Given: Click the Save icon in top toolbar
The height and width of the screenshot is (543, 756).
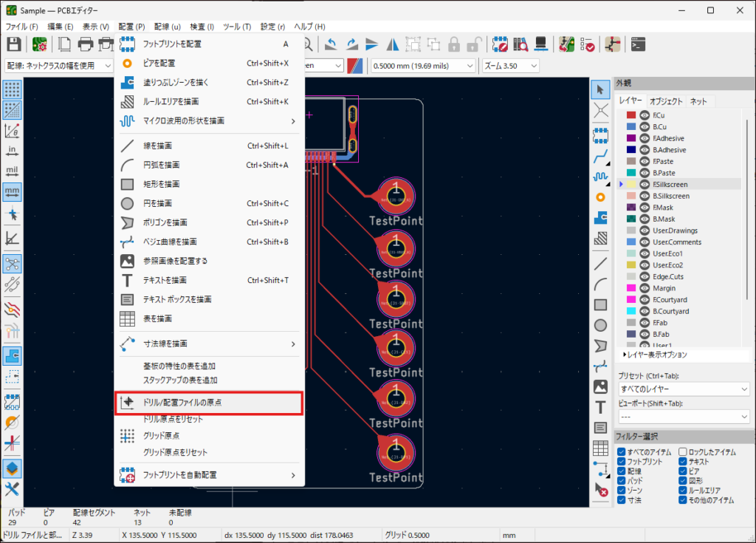Looking at the screenshot, I should [13, 44].
